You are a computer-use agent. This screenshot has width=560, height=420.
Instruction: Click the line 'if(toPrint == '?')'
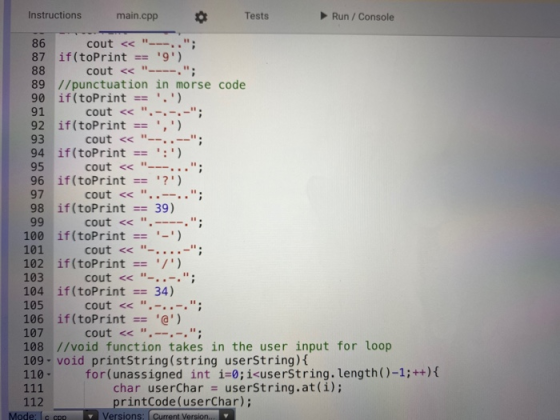click(120, 181)
